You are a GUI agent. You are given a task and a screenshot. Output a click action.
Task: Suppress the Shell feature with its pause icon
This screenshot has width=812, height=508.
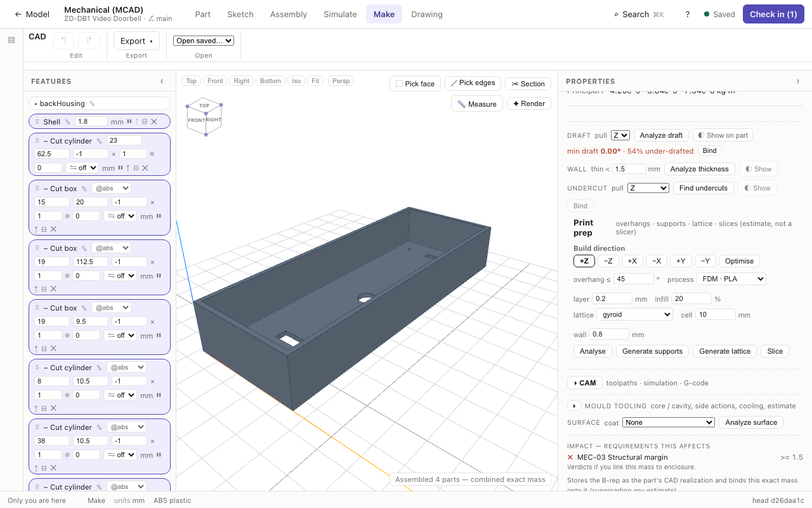(x=129, y=122)
